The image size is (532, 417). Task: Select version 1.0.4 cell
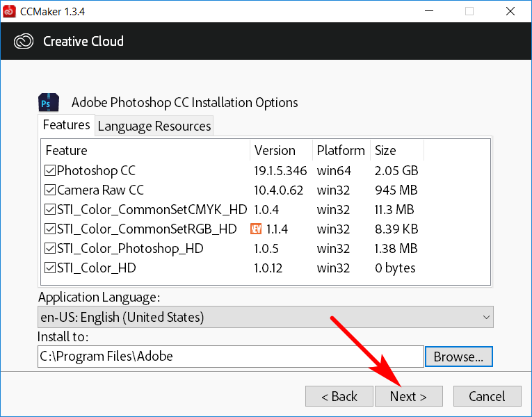pyautogui.click(x=266, y=209)
